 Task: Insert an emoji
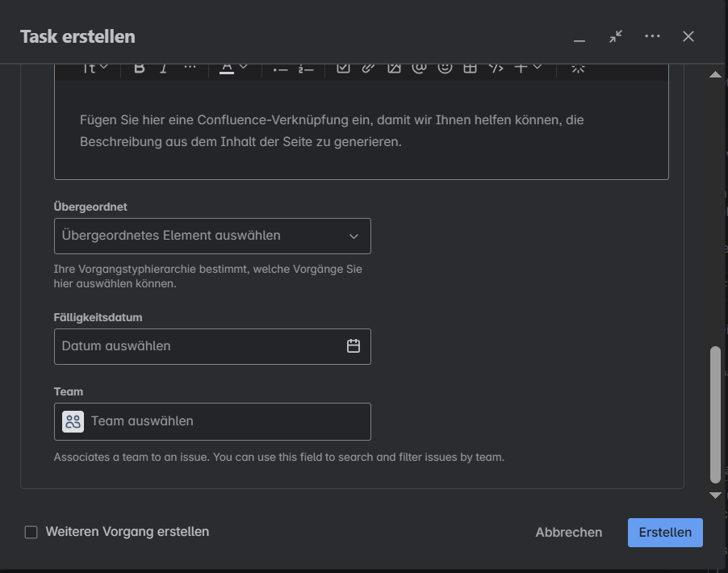[445, 68]
